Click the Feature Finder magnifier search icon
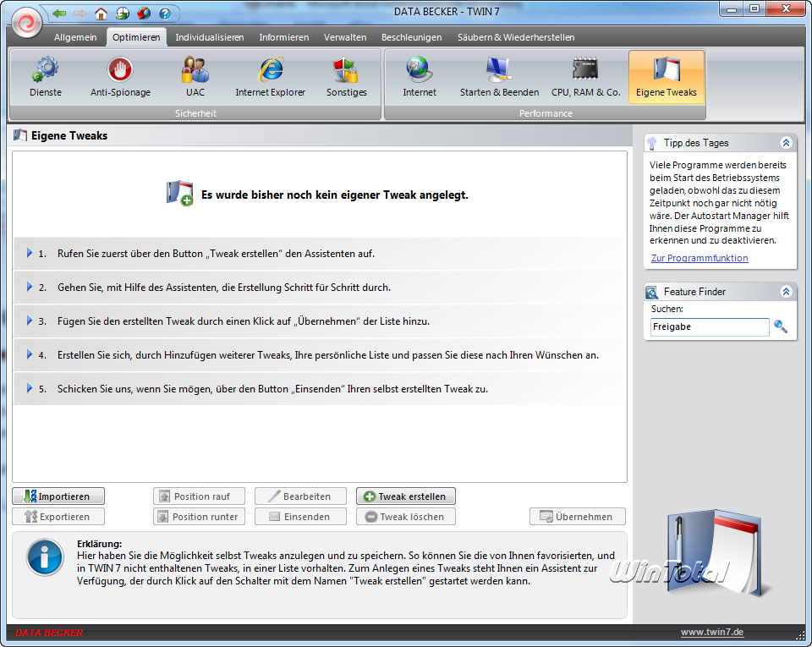Image resolution: width=812 pixels, height=647 pixels. tap(781, 326)
